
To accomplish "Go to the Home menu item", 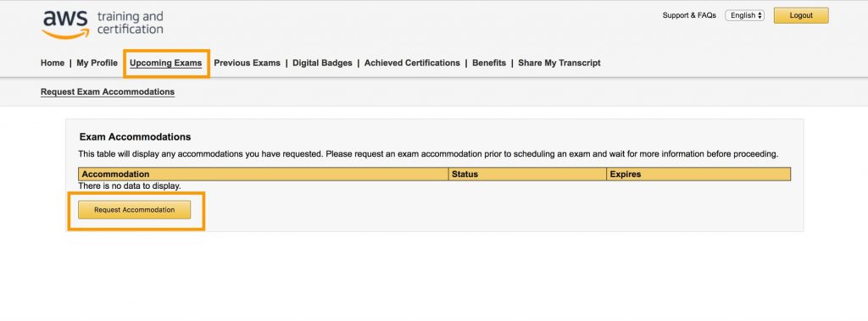I will pyautogui.click(x=53, y=63).
